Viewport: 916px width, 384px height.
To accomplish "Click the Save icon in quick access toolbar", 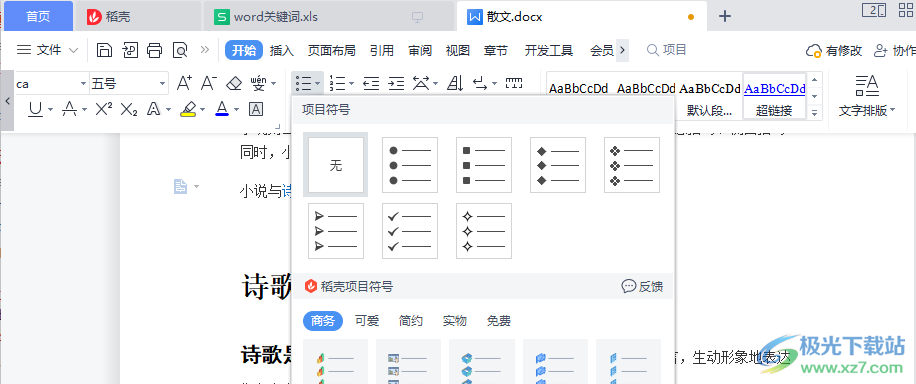I will tap(104, 50).
